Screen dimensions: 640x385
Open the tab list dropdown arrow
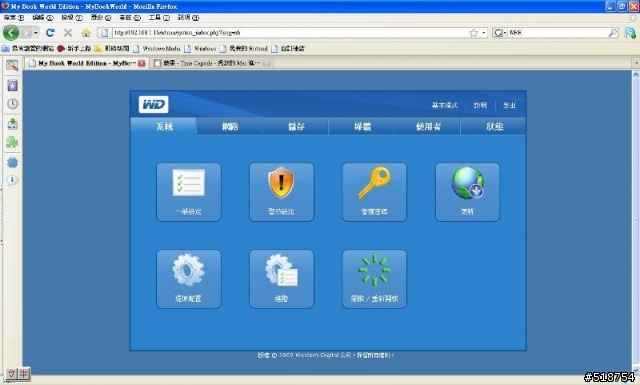click(636, 63)
